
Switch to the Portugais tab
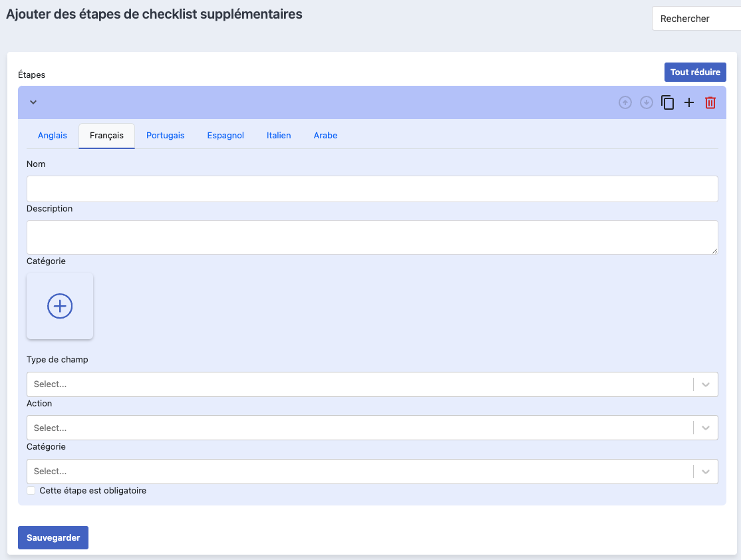pos(166,136)
